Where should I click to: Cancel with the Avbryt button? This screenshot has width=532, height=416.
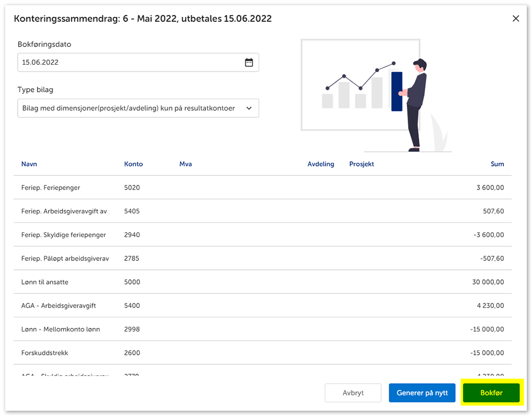click(x=353, y=393)
